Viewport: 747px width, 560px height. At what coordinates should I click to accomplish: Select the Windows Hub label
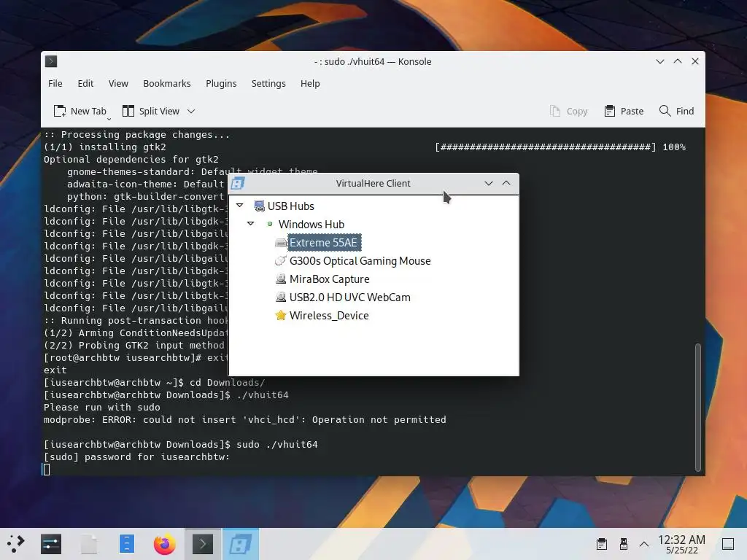click(311, 225)
